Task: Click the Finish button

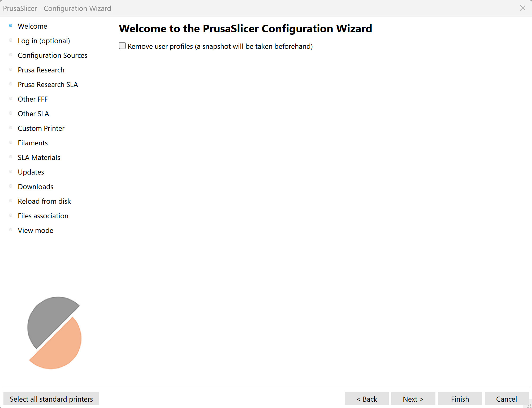Action: pos(460,399)
